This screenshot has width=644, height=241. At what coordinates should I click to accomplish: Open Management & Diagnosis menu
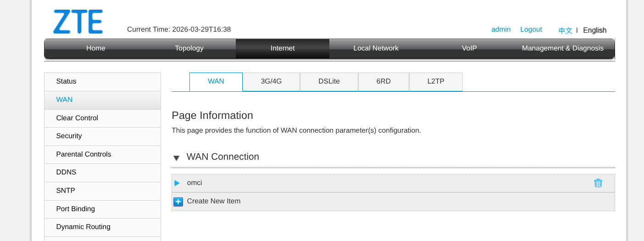point(562,48)
